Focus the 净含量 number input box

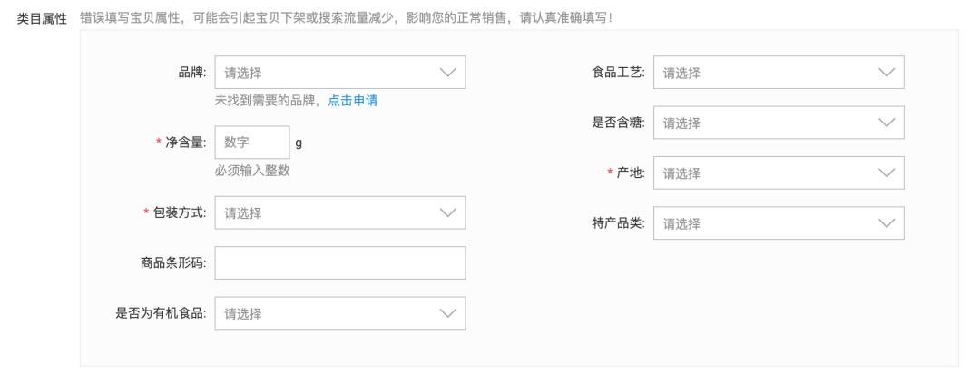252,143
